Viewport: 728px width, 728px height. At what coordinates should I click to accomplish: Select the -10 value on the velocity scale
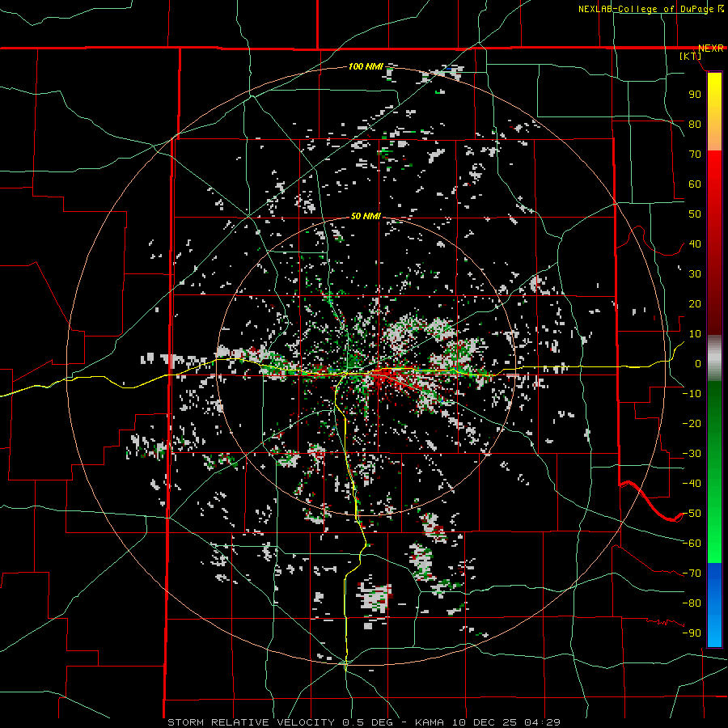pos(692,394)
